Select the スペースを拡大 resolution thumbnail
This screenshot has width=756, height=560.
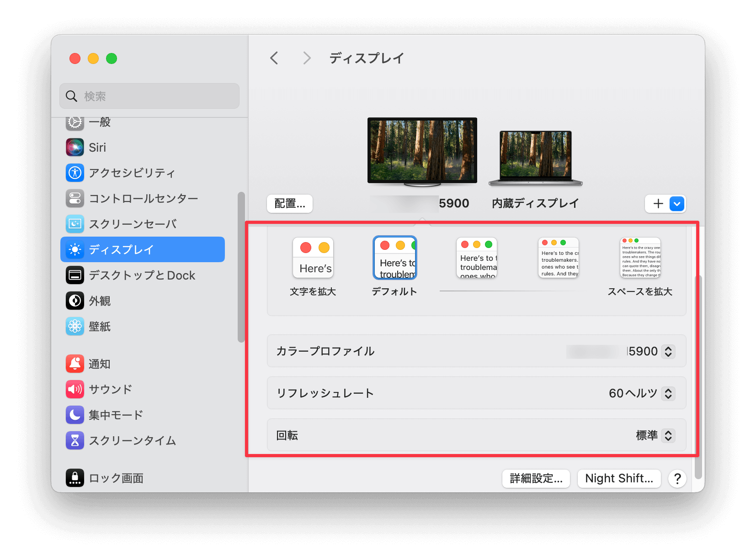pos(640,258)
